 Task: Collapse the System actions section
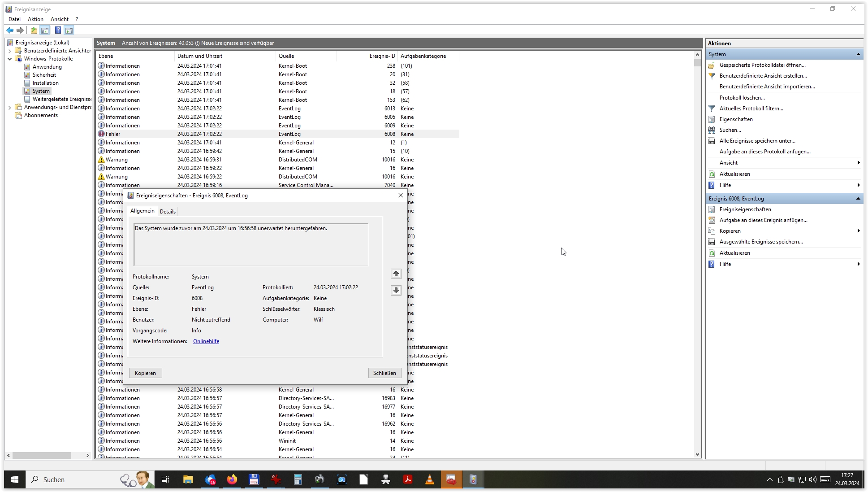coord(858,54)
